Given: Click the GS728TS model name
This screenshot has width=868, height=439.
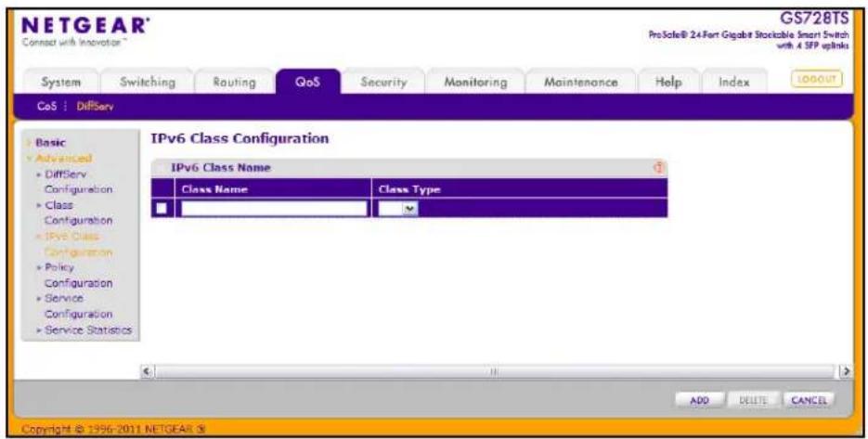Looking at the screenshot, I should pos(814,19).
